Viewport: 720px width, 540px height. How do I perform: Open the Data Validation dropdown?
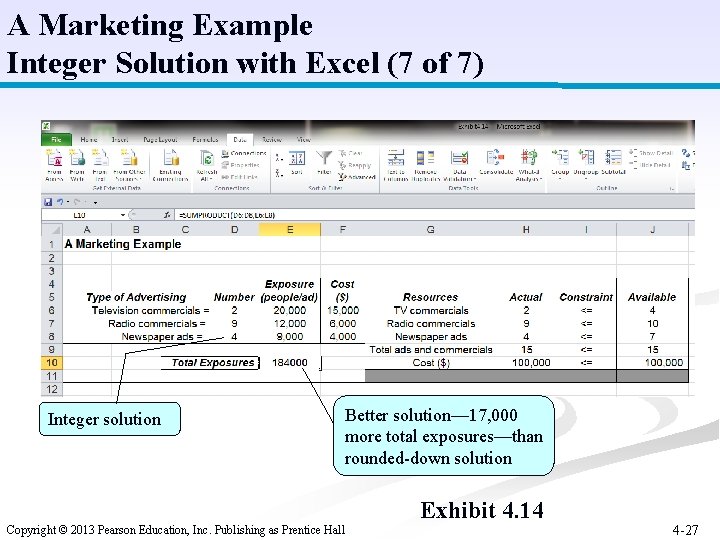pos(460,165)
